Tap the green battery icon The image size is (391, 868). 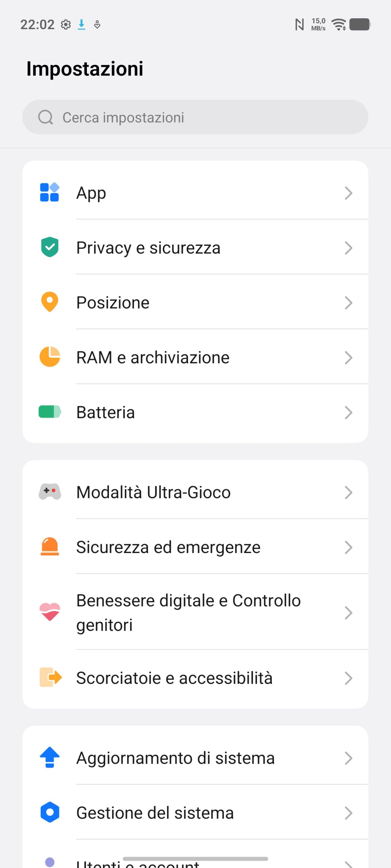point(50,412)
